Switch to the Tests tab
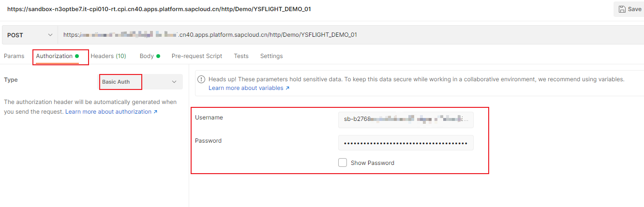This screenshot has width=644, height=207. (x=241, y=56)
